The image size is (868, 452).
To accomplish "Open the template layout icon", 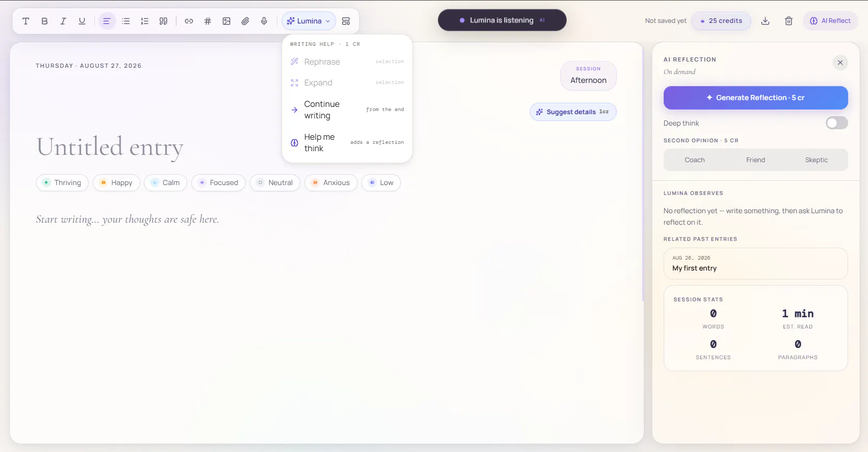I will pyautogui.click(x=346, y=21).
